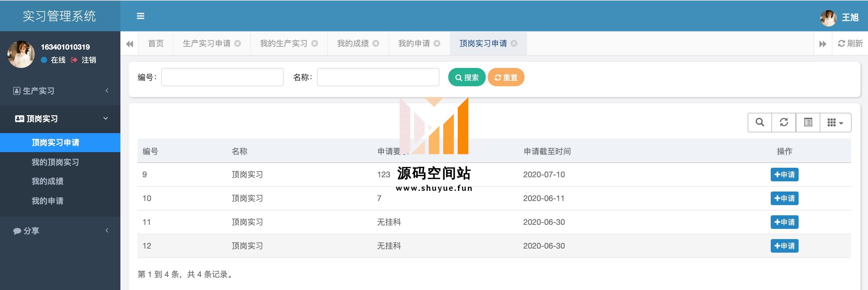Viewport: 868px width, 290px height.
Task: Toggle the table card view icon
Action: click(x=808, y=122)
